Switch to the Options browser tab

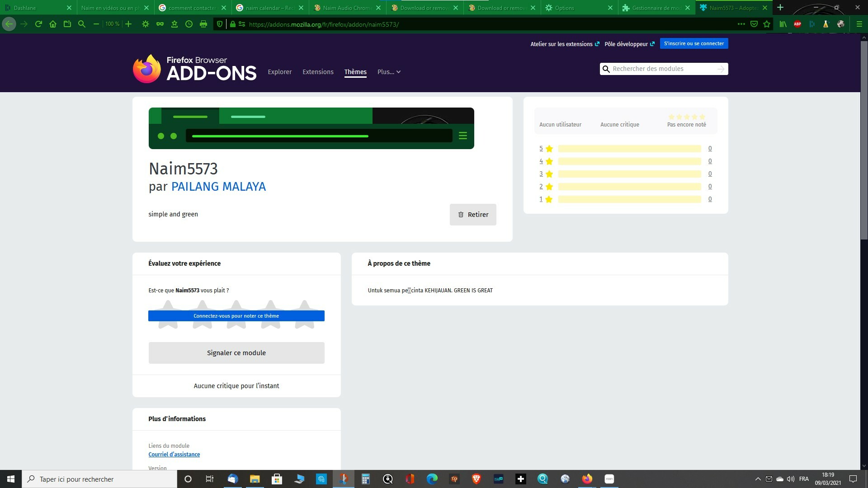pyautogui.click(x=564, y=8)
